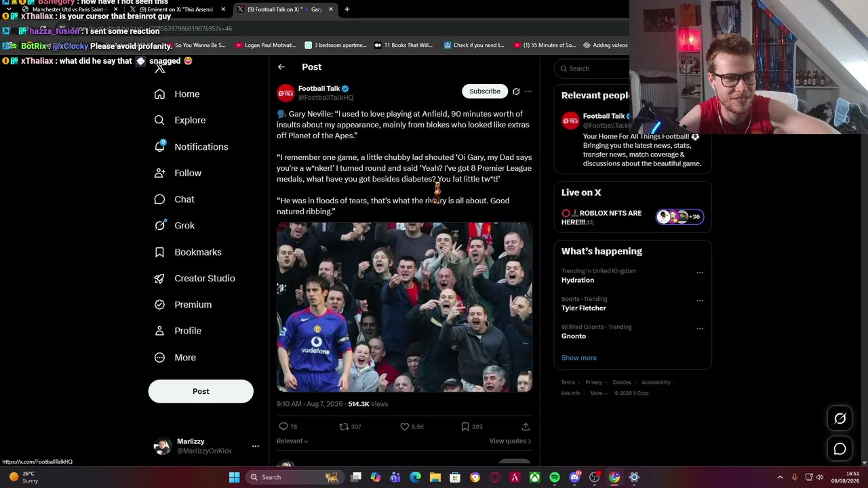Open Football Talk avatar on the post

[285, 93]
